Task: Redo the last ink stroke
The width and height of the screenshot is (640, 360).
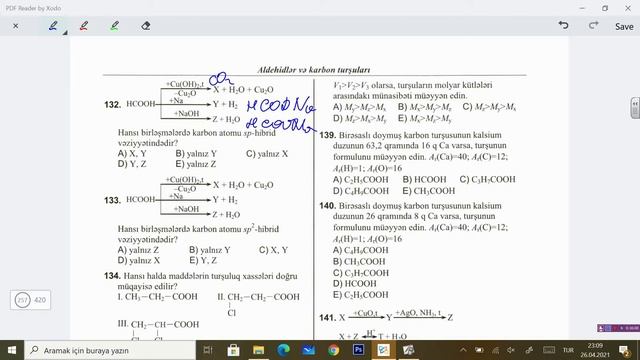Action: point(593,25)
